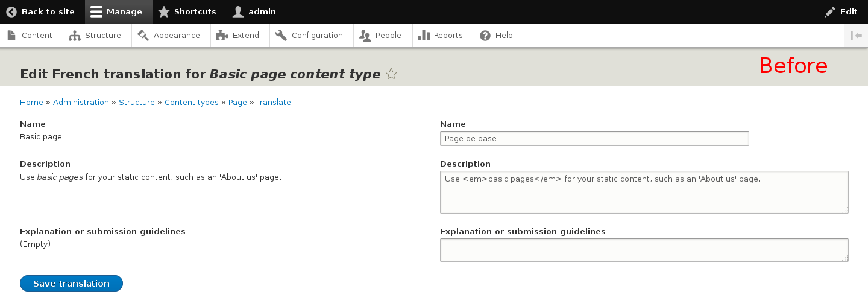Viewport: 868px width, 306px height.
Task: Click the Configuration wrench icon
Action: [281, 36]
